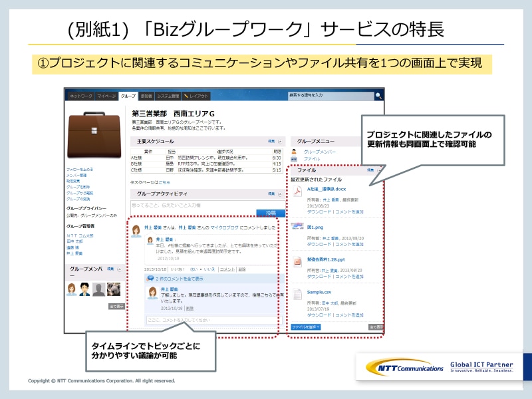Collapse the グループメンバー sidebar section
The image size is (532, 399).
[x=120, y=269]
